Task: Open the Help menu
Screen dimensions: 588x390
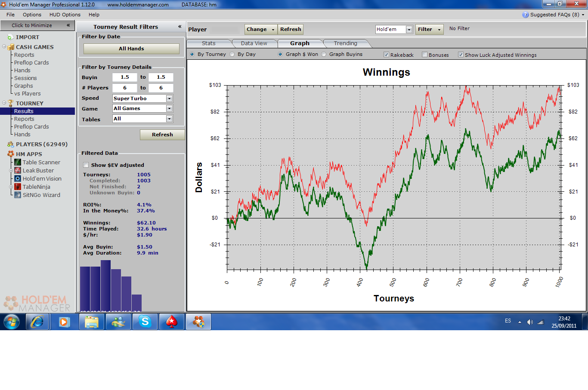Action: [x=94, y=15]
